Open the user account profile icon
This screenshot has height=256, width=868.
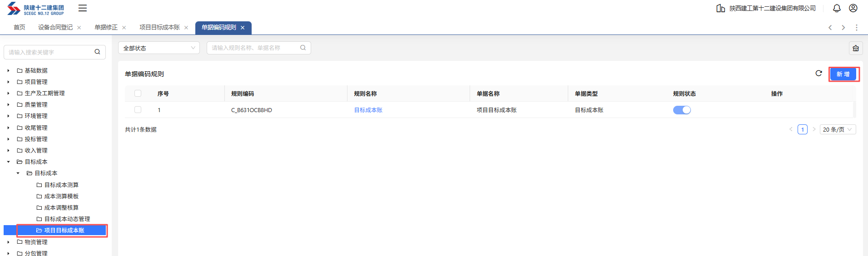click(x=853, y=8)
